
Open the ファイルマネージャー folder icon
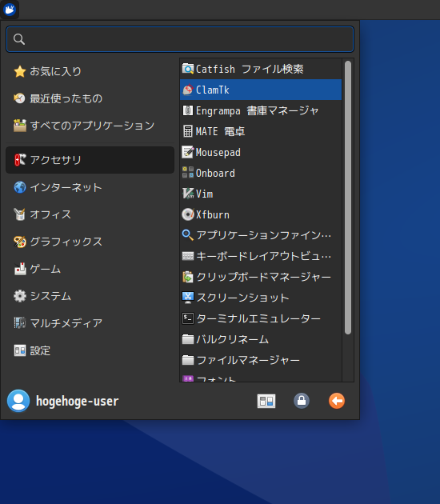(188, 360)
